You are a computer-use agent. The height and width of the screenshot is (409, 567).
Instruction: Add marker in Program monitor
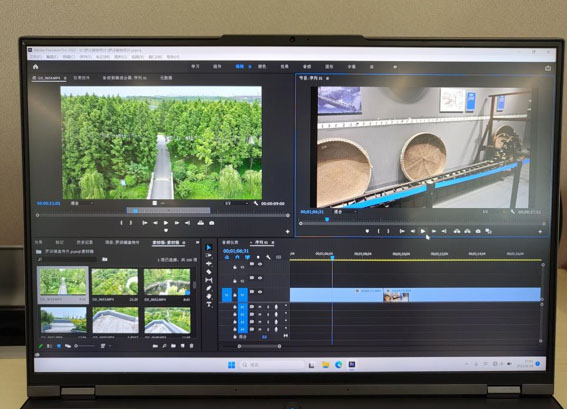367,231
